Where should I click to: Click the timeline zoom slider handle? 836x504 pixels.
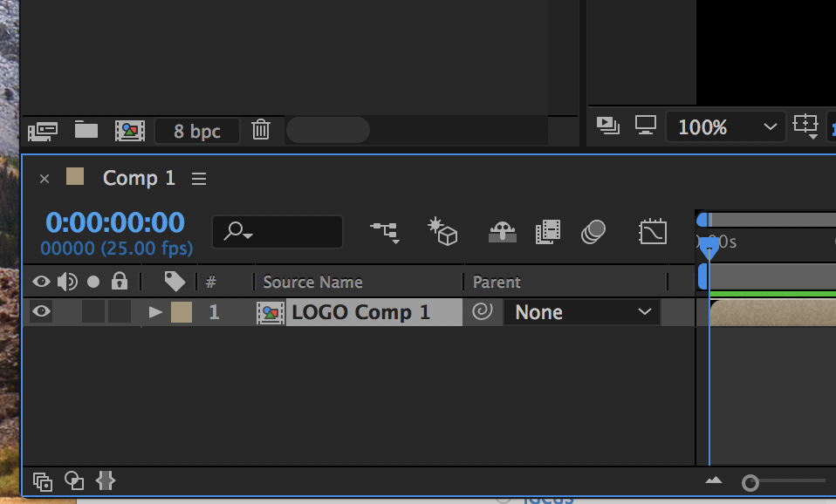[x=750, y=483]
